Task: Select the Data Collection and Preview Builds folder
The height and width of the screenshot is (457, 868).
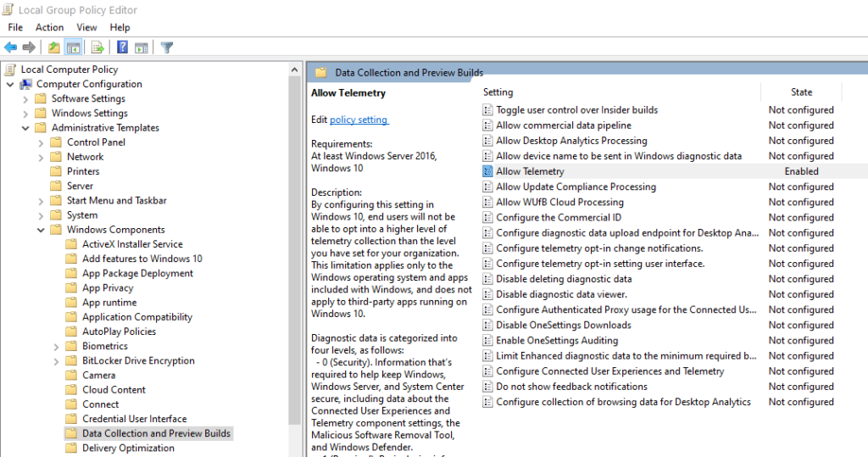Action: coord(156,434)
